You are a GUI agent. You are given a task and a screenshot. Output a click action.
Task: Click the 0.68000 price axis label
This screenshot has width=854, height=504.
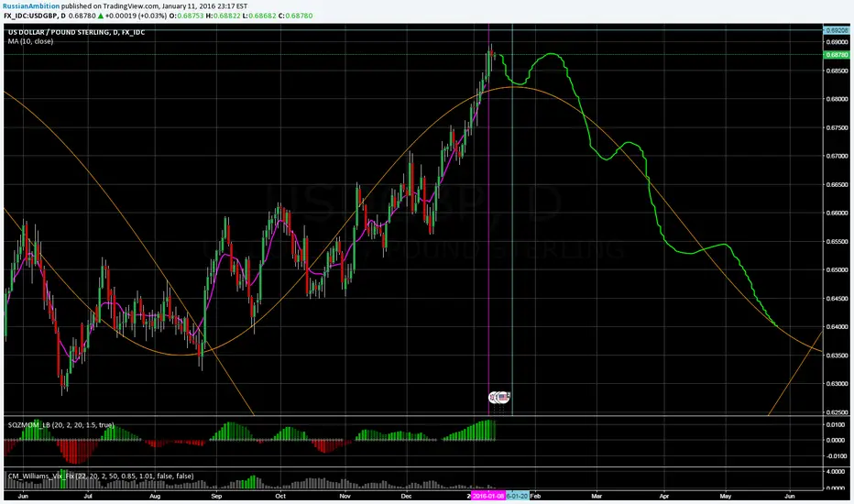[x=838, y=99]
